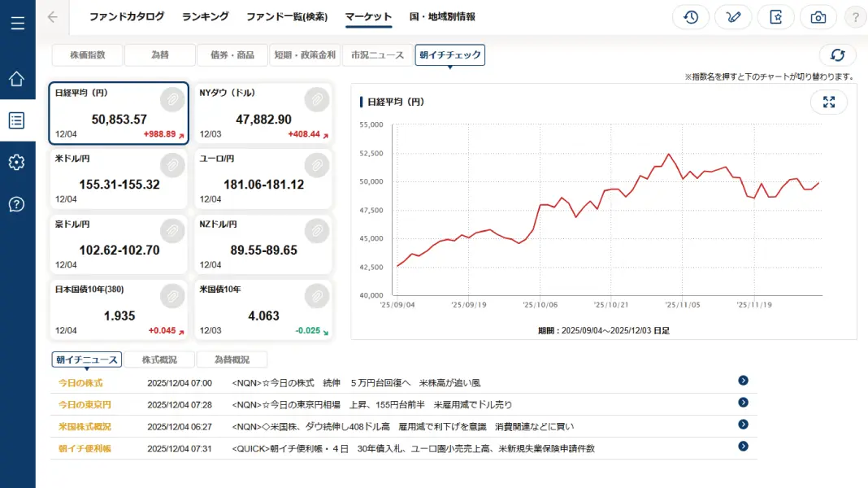This screenshot has height=488, width=868.
Task: Select 豪ドル/円 rate card
Action: [119, 244]
